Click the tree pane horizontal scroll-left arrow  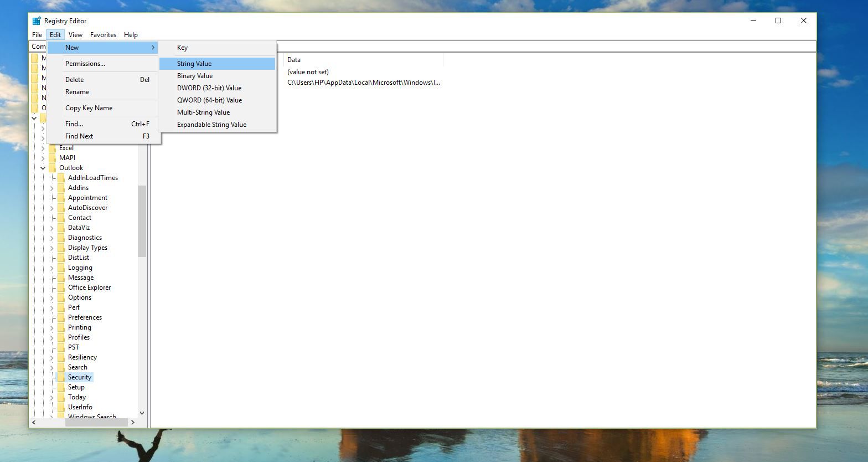click(x=34, y=422)
